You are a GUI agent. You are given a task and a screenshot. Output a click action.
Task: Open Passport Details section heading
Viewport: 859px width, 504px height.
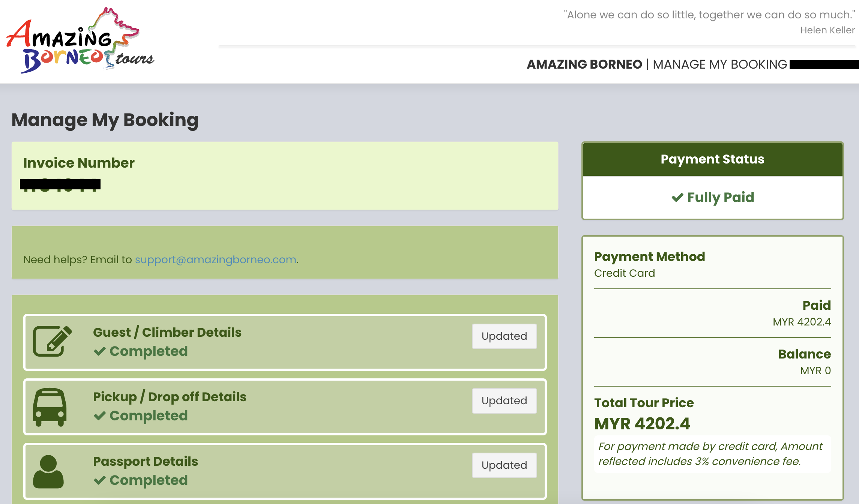(x=145, y=461)
